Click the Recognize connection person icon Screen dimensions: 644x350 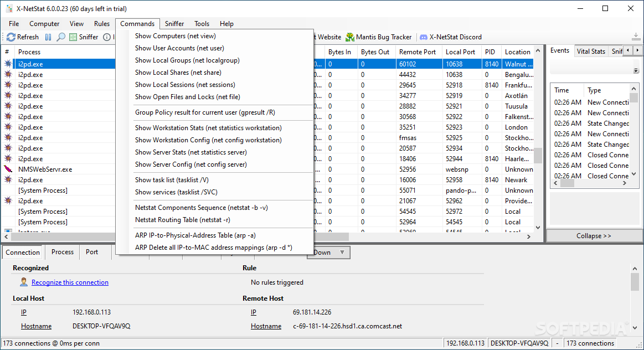[x=24, y=282]
